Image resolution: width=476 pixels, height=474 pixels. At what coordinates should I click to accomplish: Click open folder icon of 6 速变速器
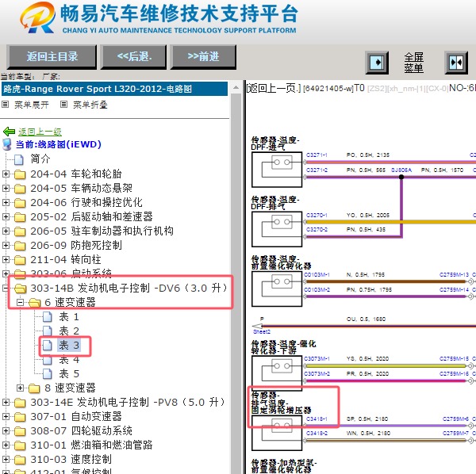click(x=35, y=303)
